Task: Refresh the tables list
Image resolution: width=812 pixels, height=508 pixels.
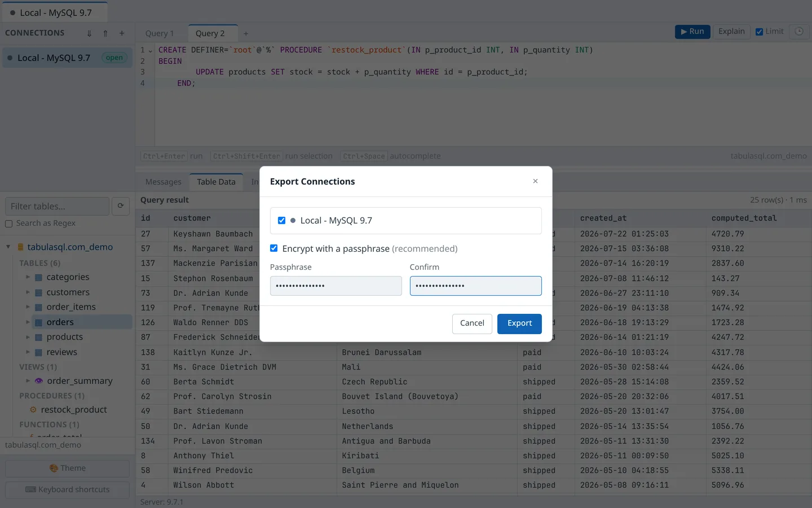Action: [x=121, y=206]
